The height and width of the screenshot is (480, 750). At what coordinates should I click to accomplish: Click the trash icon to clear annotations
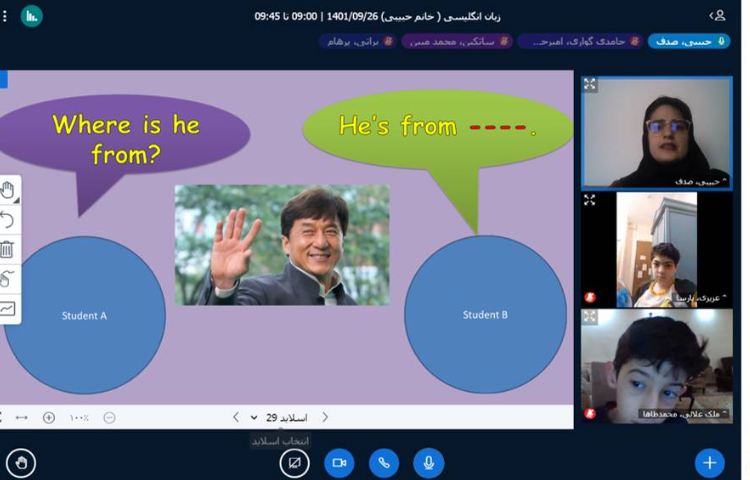pyautogui.click(x=8, y=249)
